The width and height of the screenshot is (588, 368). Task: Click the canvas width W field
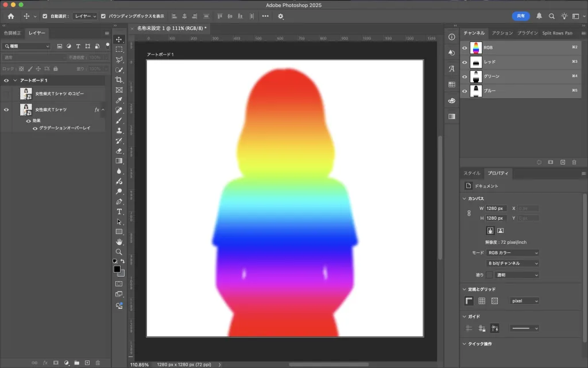coord(495,208)
